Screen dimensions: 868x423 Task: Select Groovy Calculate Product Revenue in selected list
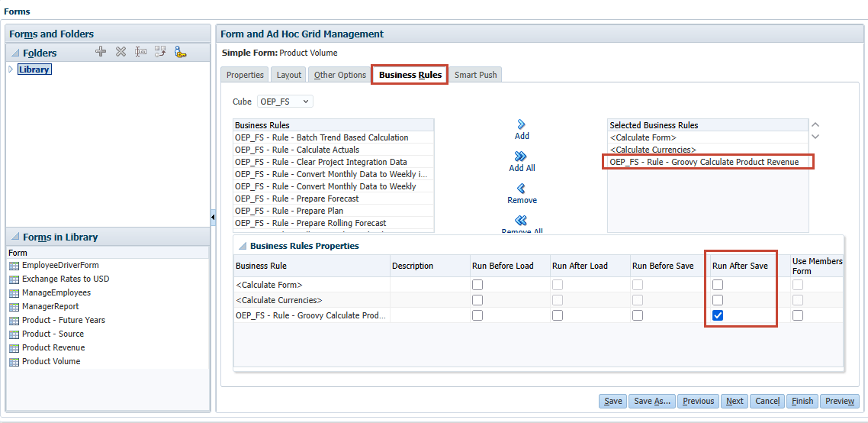708,162
